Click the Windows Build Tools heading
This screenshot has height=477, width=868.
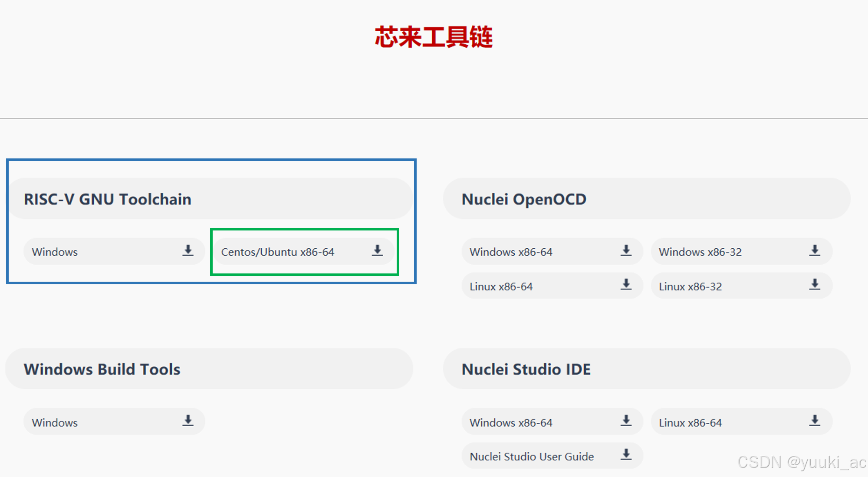(x=102, y=369)
